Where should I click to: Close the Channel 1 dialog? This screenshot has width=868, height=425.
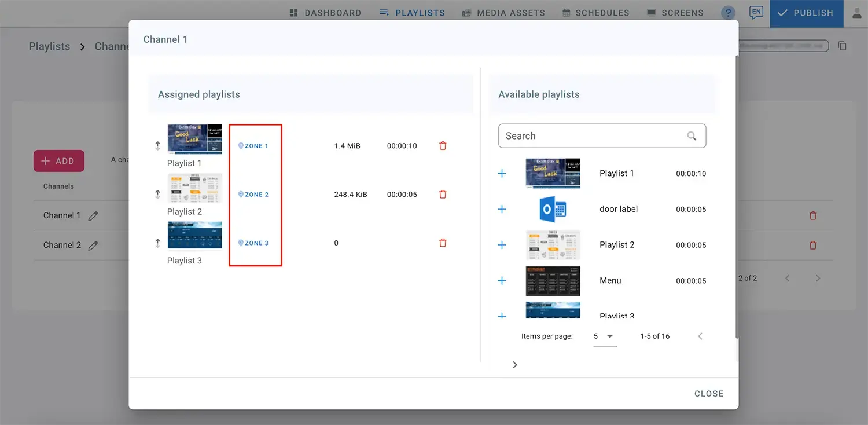(708, 394)
